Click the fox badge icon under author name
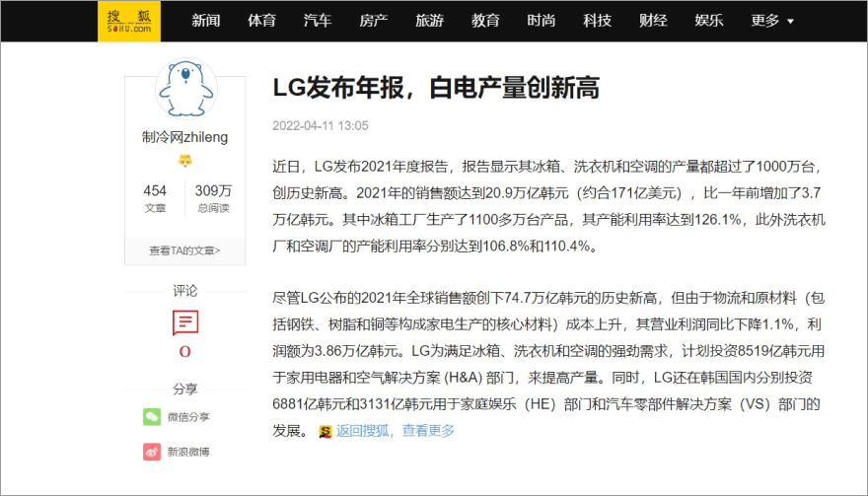The image size is (868, 496). [x=184, y=161]
